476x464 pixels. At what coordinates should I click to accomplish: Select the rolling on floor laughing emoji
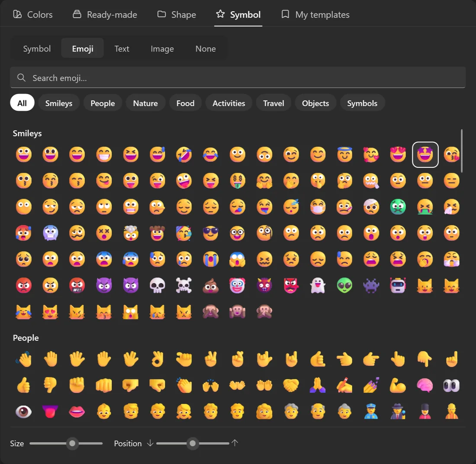(x=184, y=154)
